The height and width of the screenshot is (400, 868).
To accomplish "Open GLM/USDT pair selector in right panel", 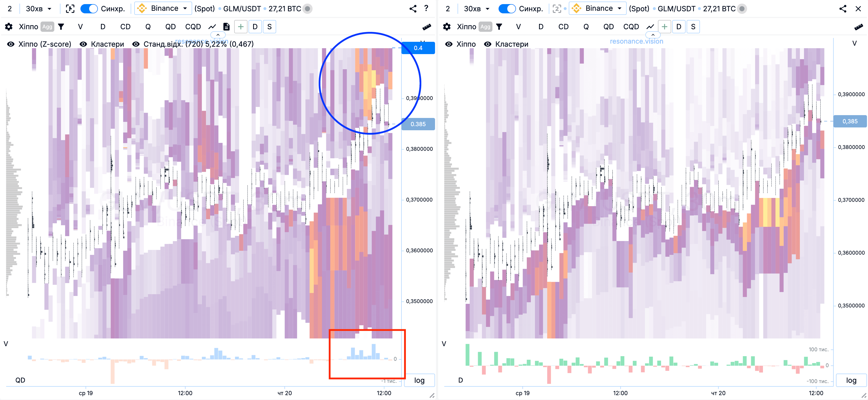I will pyautogui.click(x=676, y=9).
